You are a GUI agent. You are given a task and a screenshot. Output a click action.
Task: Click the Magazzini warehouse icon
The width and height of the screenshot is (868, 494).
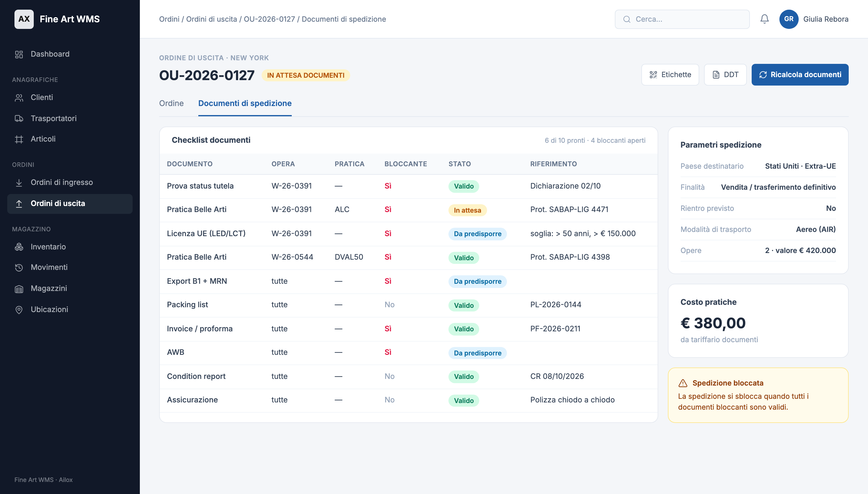tap(19, 288)
